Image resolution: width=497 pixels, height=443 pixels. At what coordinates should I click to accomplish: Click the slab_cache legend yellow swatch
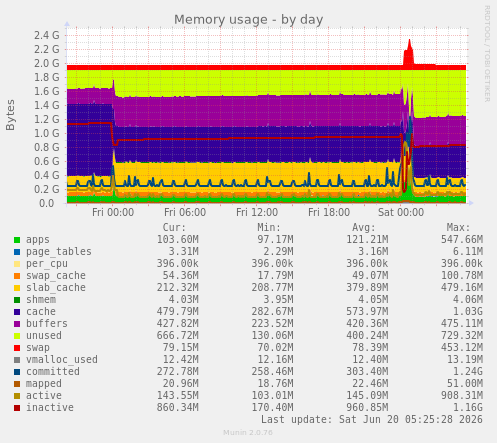[17, 288]
